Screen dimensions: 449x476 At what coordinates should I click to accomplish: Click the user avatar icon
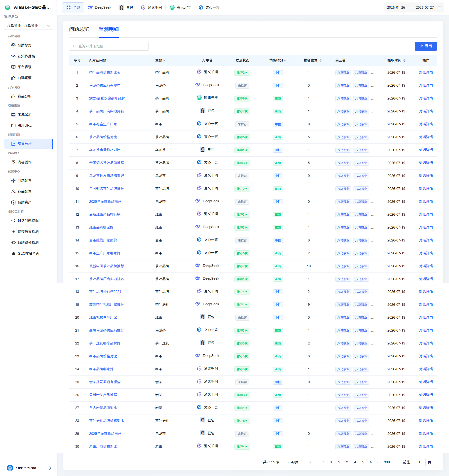10,468
